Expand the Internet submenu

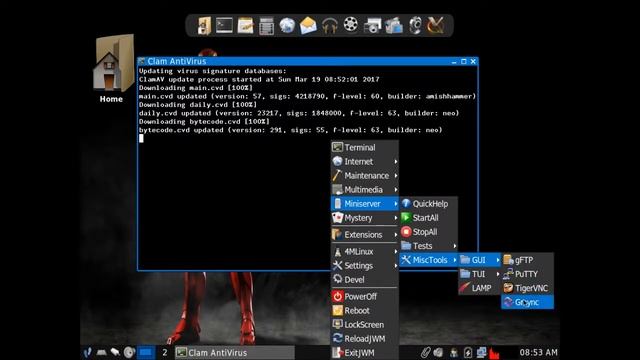(364, 162)
